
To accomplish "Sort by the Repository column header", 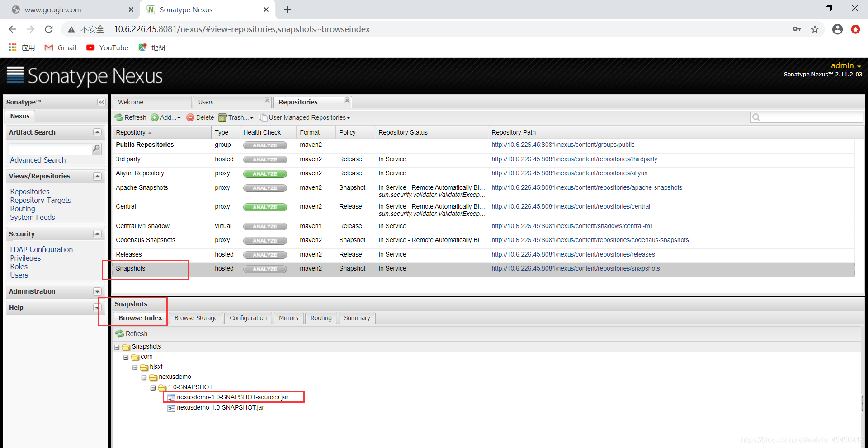I will point(161,132).
